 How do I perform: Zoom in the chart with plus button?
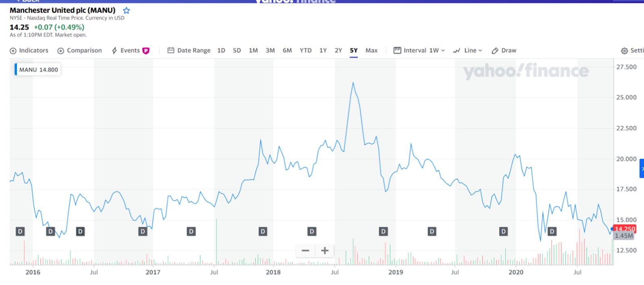tap(325, 251)
